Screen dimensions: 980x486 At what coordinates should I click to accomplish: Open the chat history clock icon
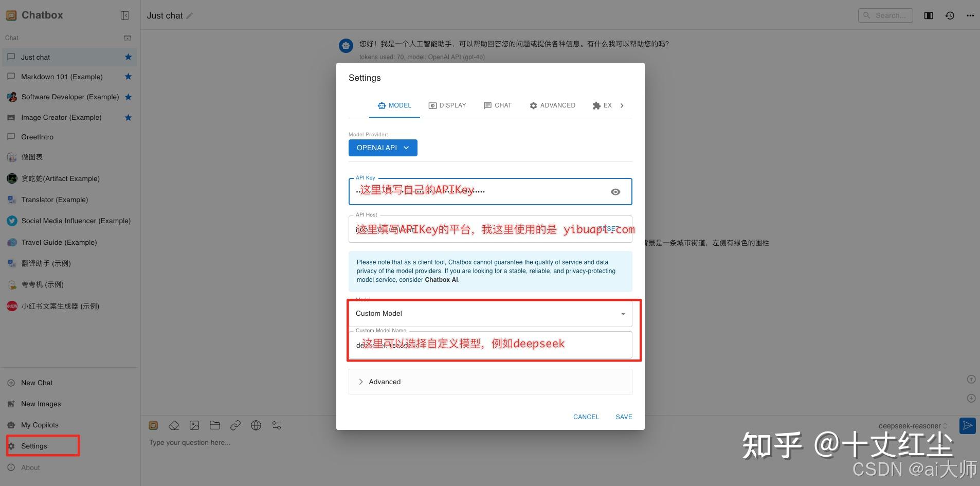(x=950, y=15)
